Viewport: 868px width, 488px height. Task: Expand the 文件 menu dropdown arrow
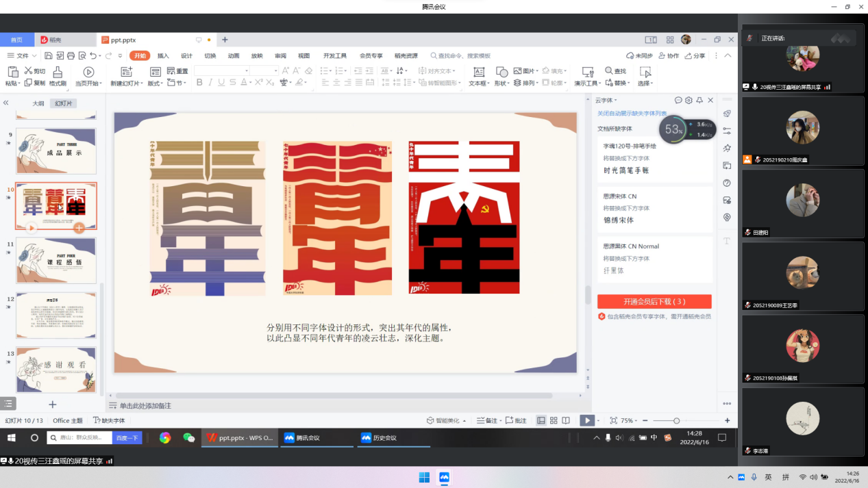coord(34,56)
